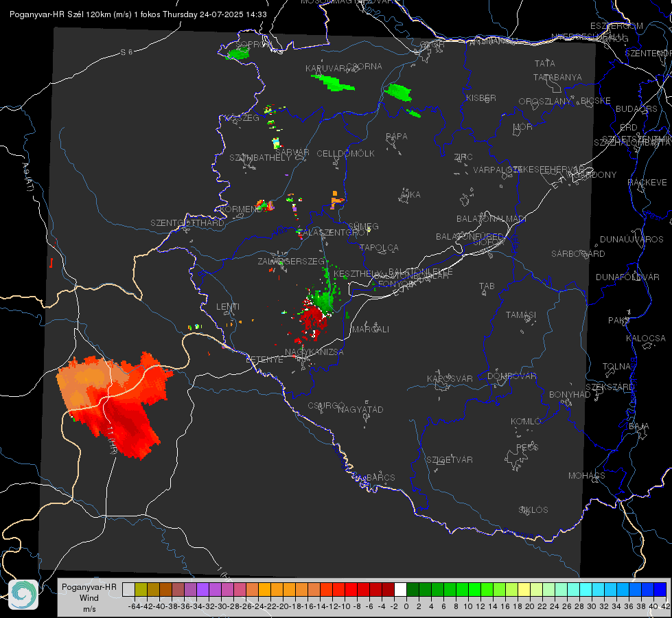Select the NAGYATÁD label

(360, 409)
